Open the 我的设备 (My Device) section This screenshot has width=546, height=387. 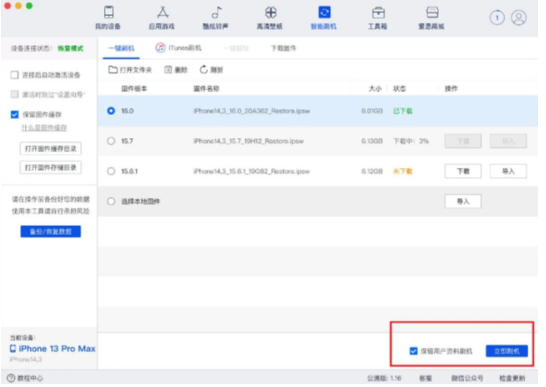pos(109,18)
